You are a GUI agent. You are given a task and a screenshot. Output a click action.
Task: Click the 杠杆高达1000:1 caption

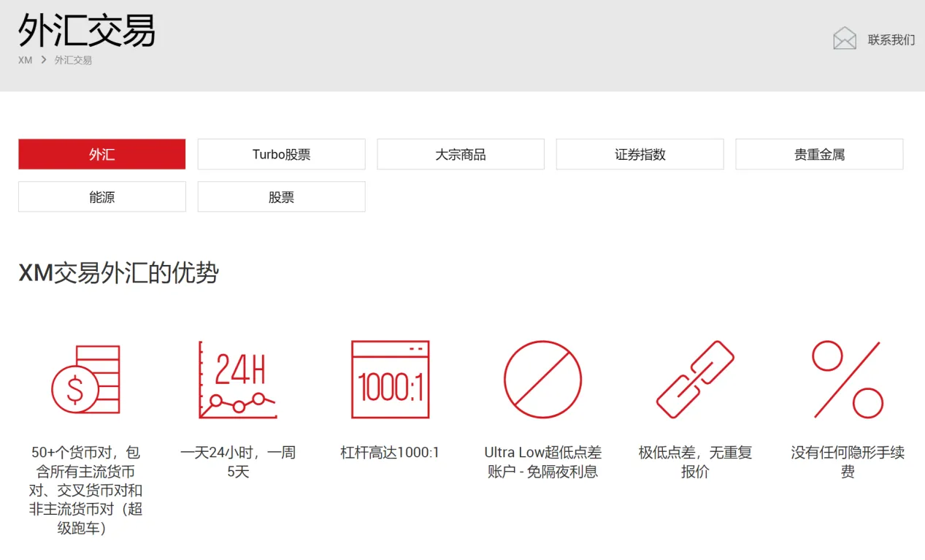390,453
